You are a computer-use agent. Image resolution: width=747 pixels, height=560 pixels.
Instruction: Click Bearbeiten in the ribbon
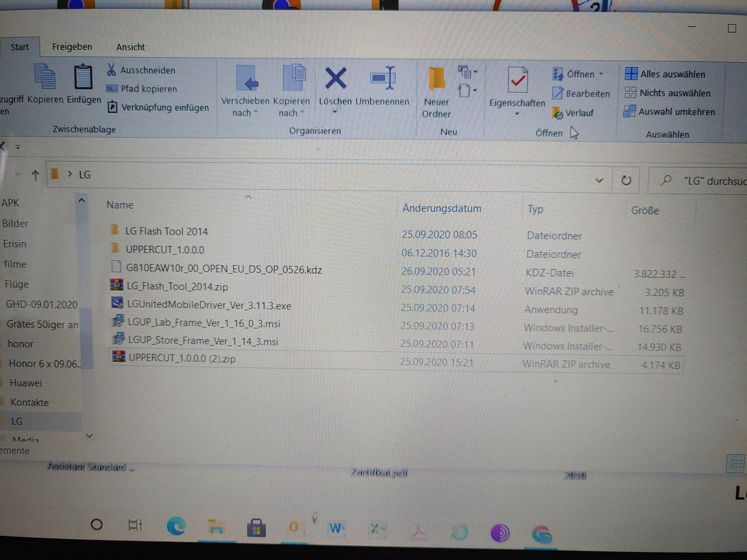pyautogui.click(x=581, y=93)
